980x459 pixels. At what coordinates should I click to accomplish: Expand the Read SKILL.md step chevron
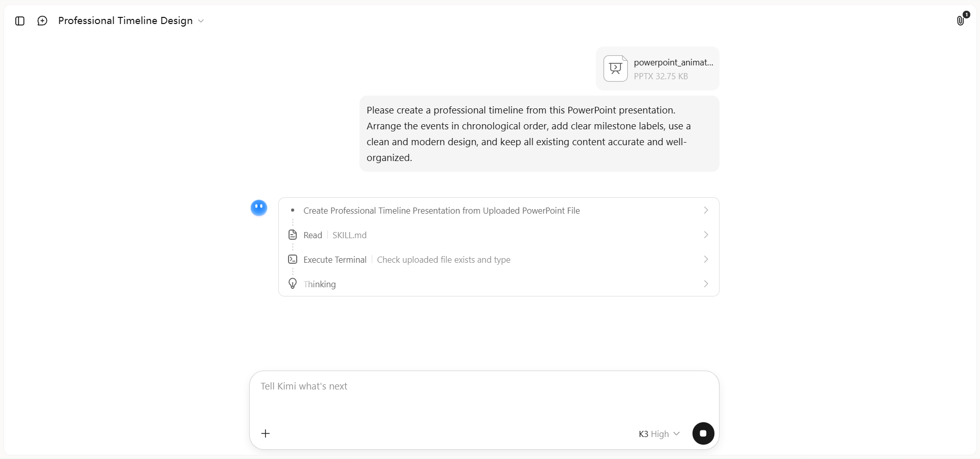click(706, 235)
